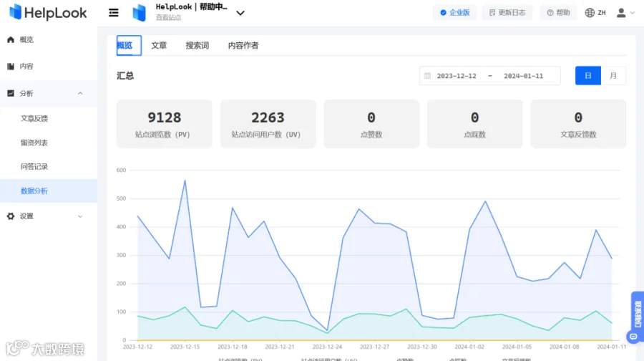
Task: Click the 点赞数 stat card
Action: pos(371,124)
